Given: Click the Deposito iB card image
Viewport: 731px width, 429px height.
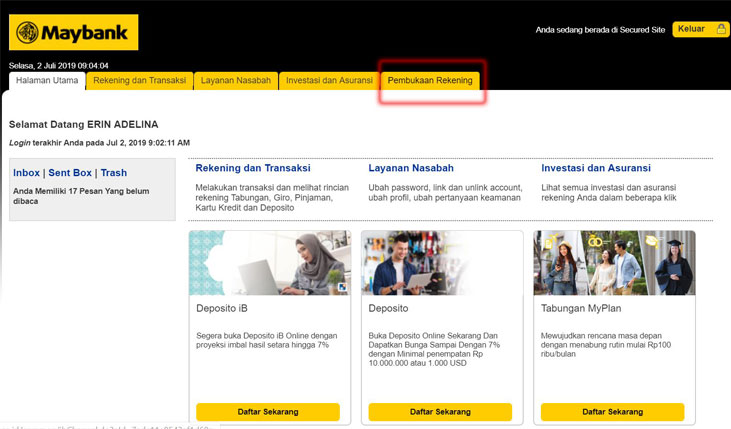Looking at the screenshot, I should 270,263.
